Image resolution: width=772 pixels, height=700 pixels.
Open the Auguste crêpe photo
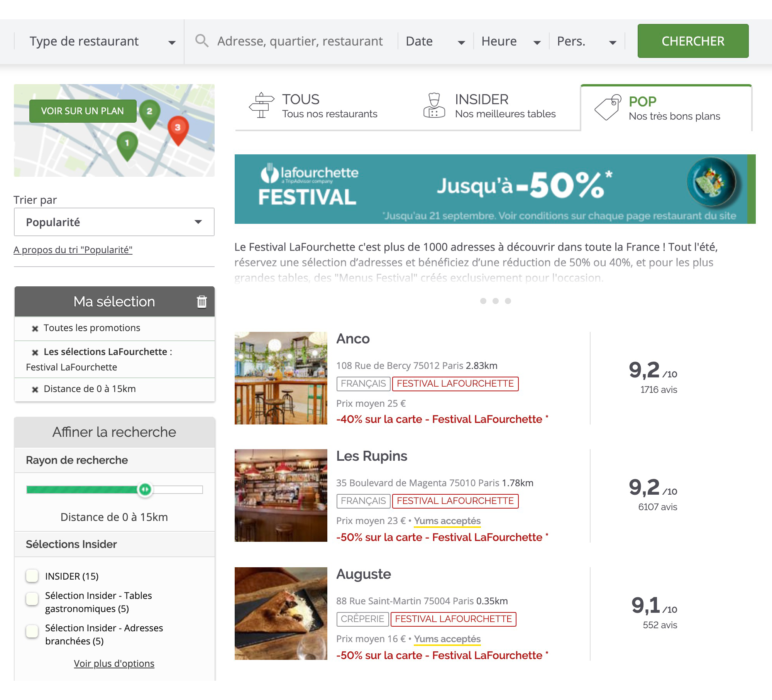[281, 614]
